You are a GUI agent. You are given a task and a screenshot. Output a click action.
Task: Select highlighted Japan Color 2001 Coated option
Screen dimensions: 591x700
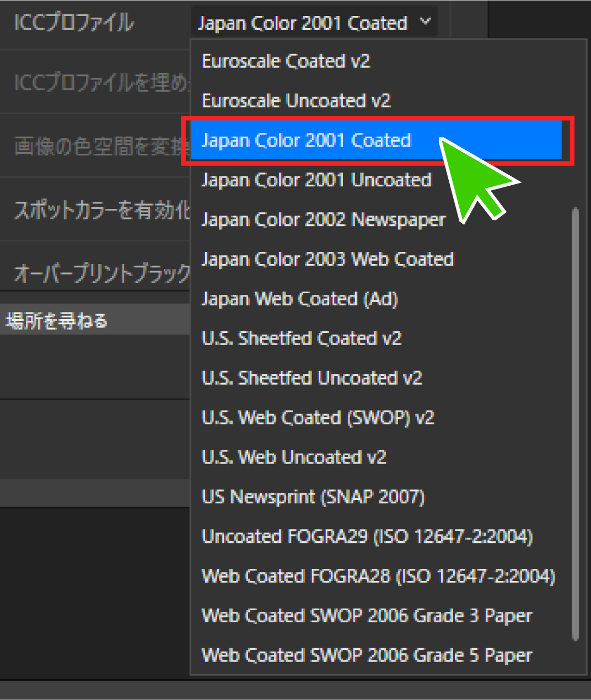point(306,141)
